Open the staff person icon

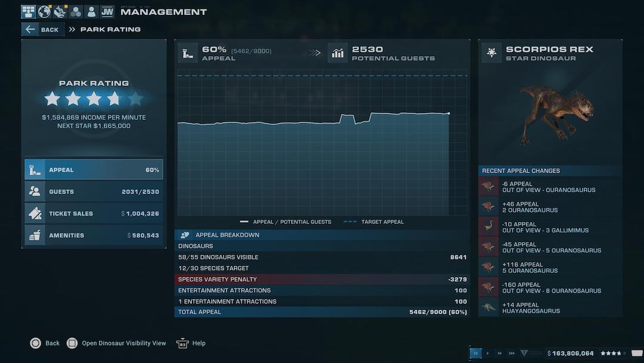[91, 11]
